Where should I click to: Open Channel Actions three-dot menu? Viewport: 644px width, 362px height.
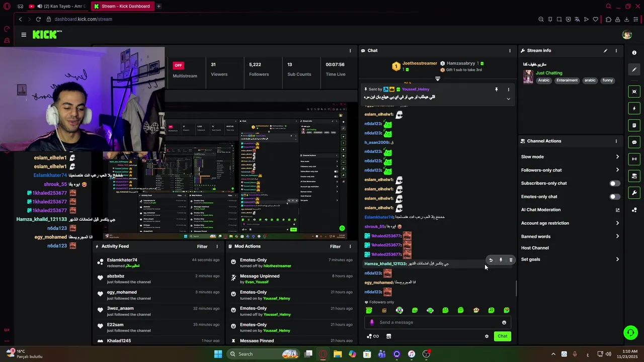pyautogui.click(x=616, y=141)
